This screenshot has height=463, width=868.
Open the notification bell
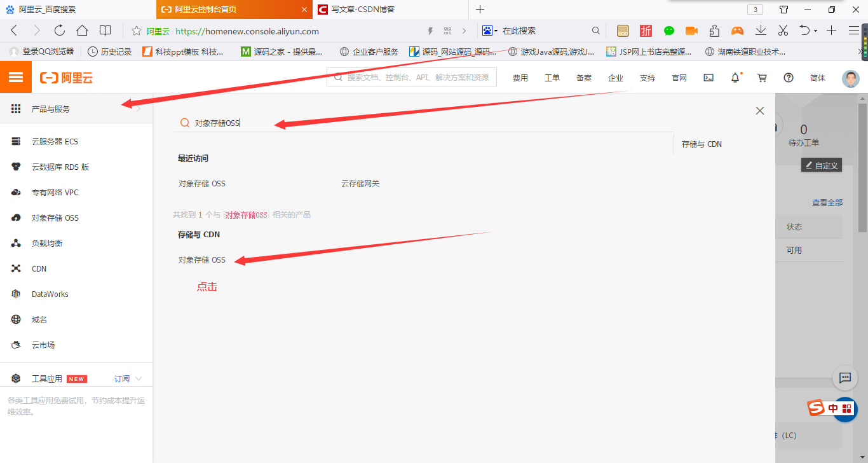735,78
